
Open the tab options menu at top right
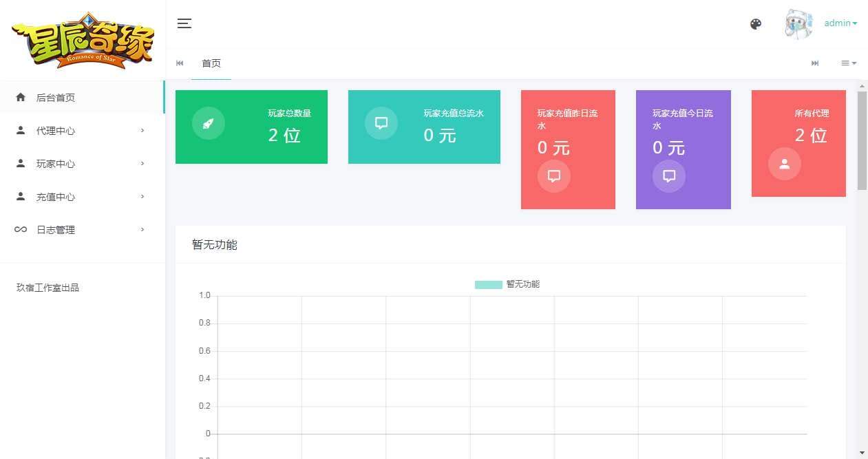(x=849, y=63)
